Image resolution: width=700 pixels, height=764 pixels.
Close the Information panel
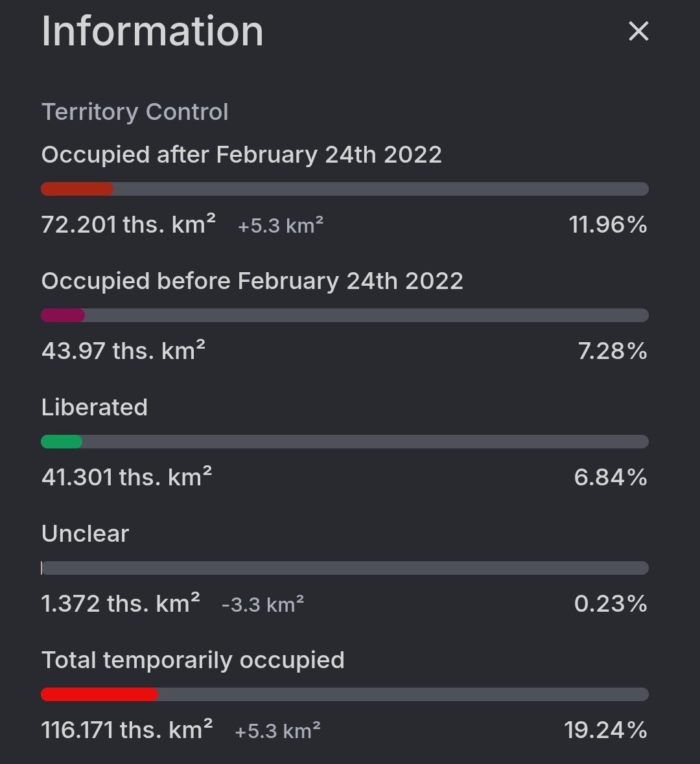click(x=638, y=31)
